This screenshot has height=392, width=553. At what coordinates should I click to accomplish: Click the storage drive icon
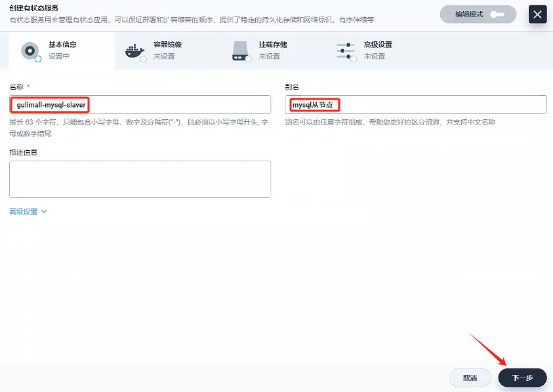(x=241, y=51)
